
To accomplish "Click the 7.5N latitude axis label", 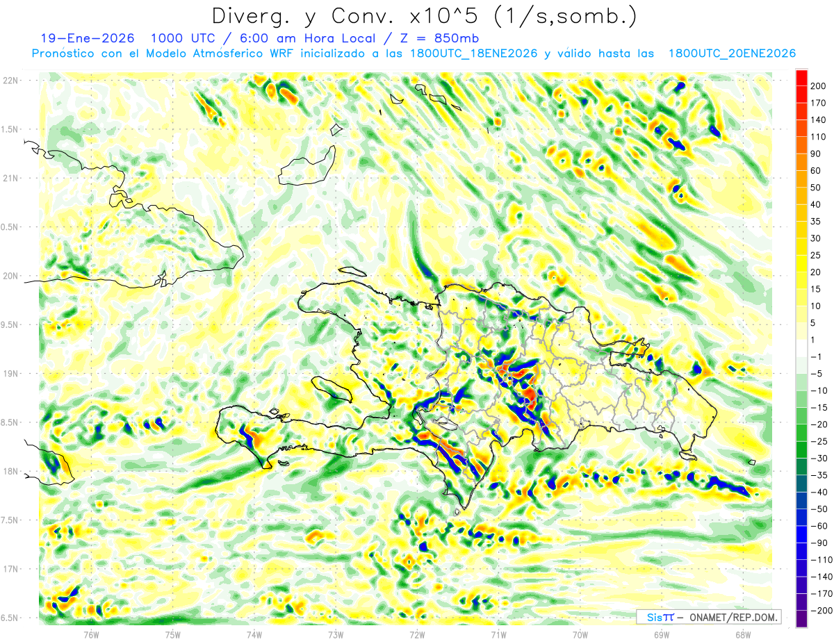I will coord(10,520).
